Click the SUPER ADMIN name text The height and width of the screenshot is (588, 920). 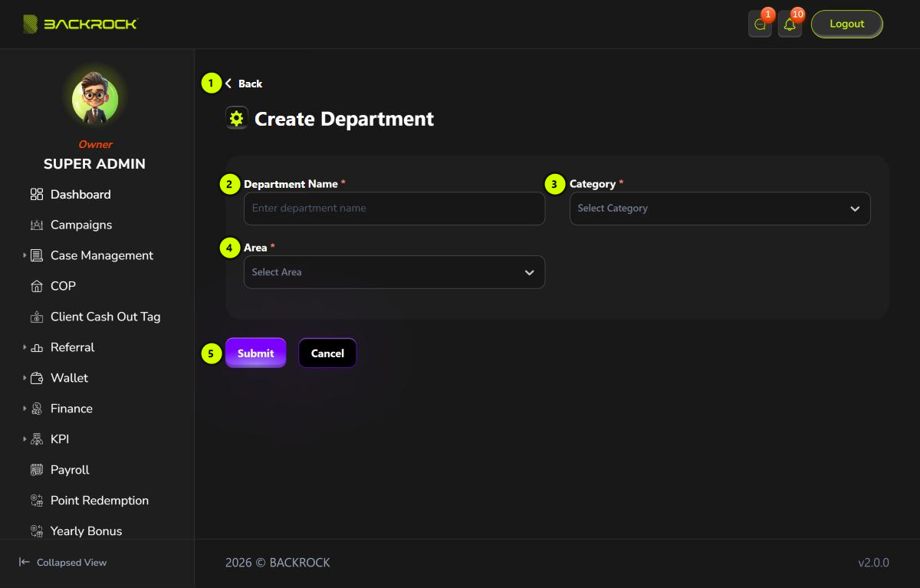94,164
